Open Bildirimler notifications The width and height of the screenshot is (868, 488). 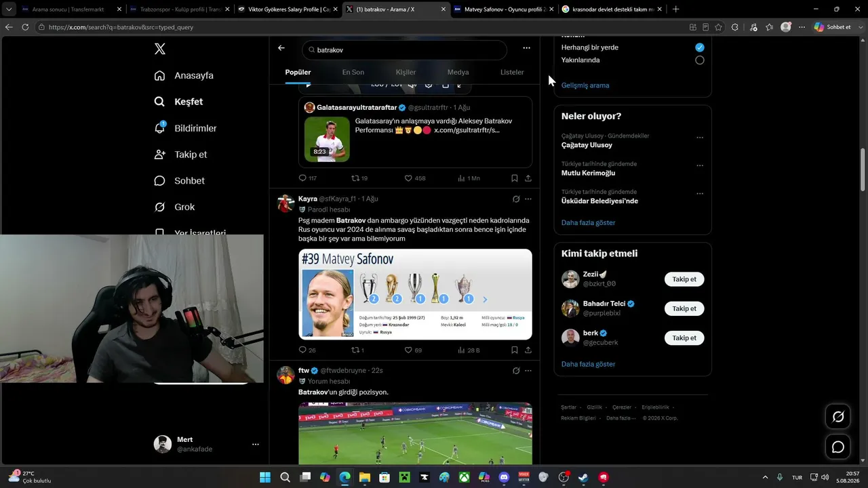(185, 128)
